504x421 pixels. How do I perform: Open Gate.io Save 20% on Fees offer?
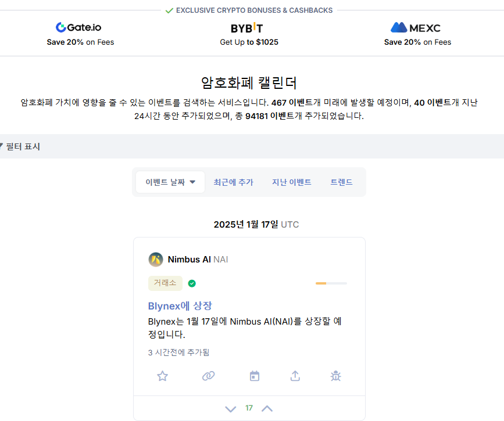[x=80, y=42]
